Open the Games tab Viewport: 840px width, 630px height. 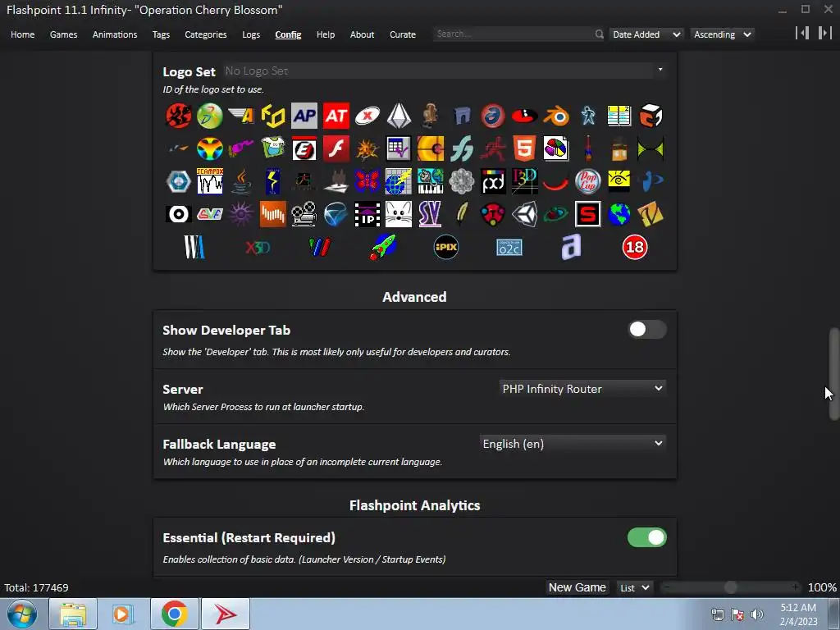pyautogui.click(x=64, y=34)
